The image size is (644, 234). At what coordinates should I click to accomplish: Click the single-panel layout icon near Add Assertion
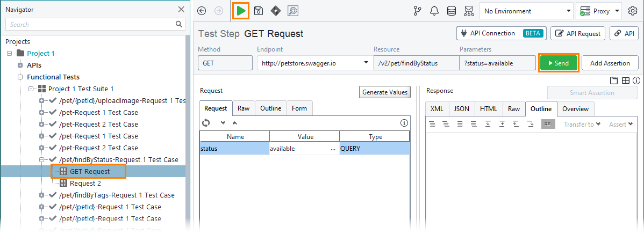[614, 81]
